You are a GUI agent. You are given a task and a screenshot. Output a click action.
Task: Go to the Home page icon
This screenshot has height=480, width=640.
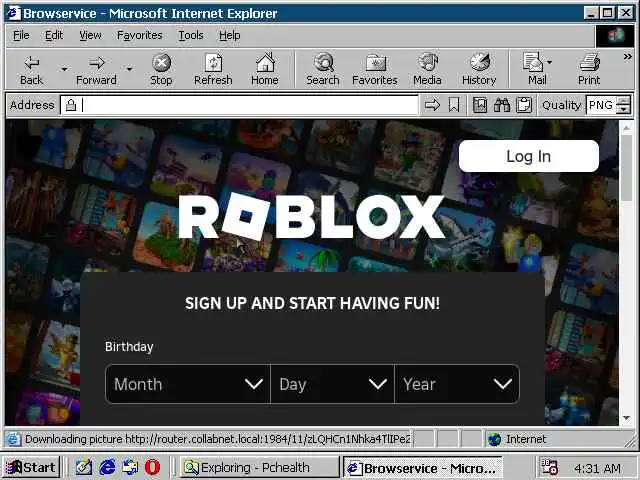tap(265, 62)
